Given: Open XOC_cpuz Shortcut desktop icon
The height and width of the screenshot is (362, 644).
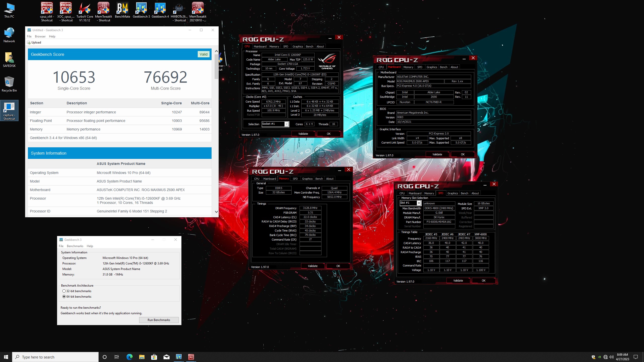Looking at the screenshot, I should (x=66, y=12).
